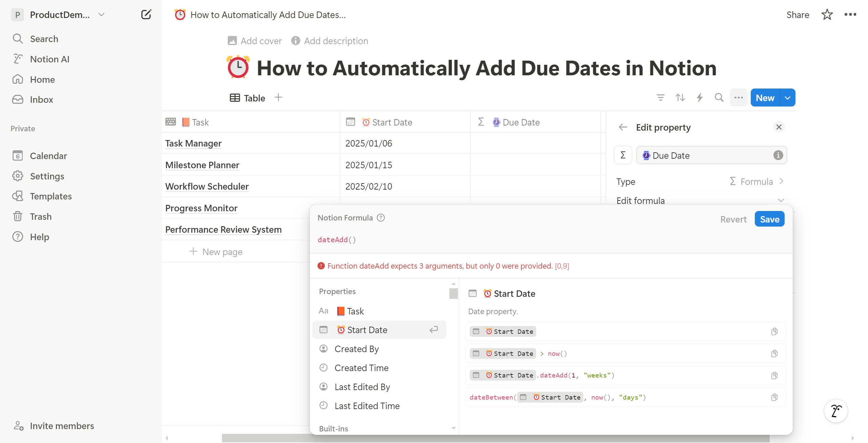
Task: Click the Notion Formula help icon
Action: [381, 218]
